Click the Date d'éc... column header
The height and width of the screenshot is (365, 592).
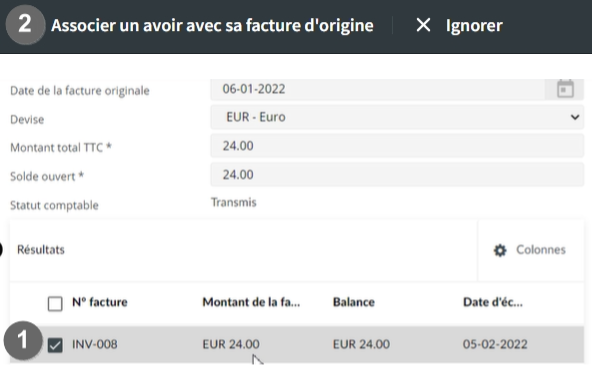click(493, 302)
